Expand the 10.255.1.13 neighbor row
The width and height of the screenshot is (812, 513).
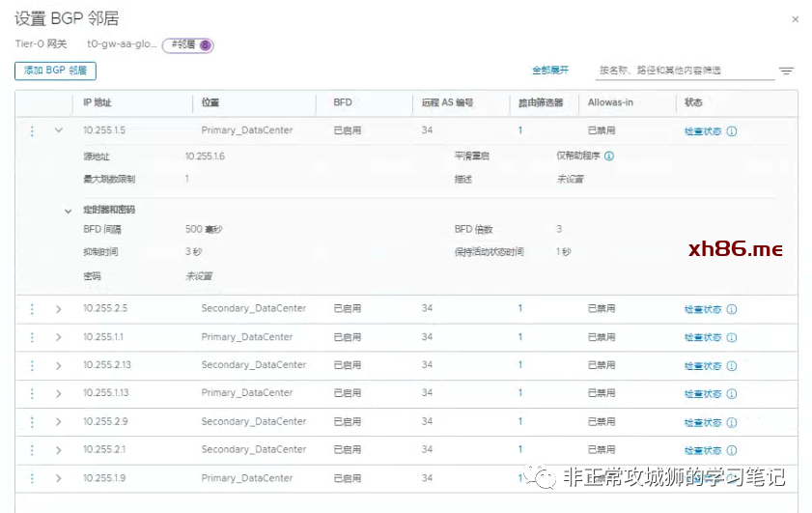[58, 393]
